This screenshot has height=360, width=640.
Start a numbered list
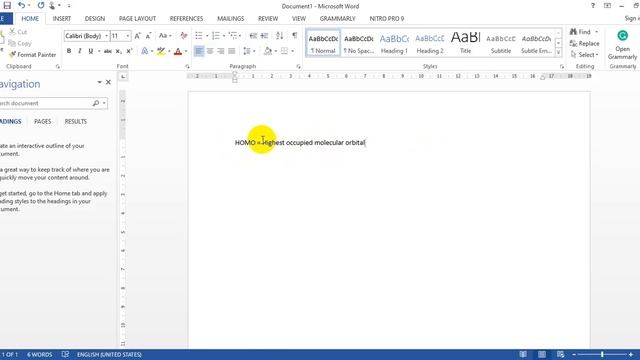216,36
